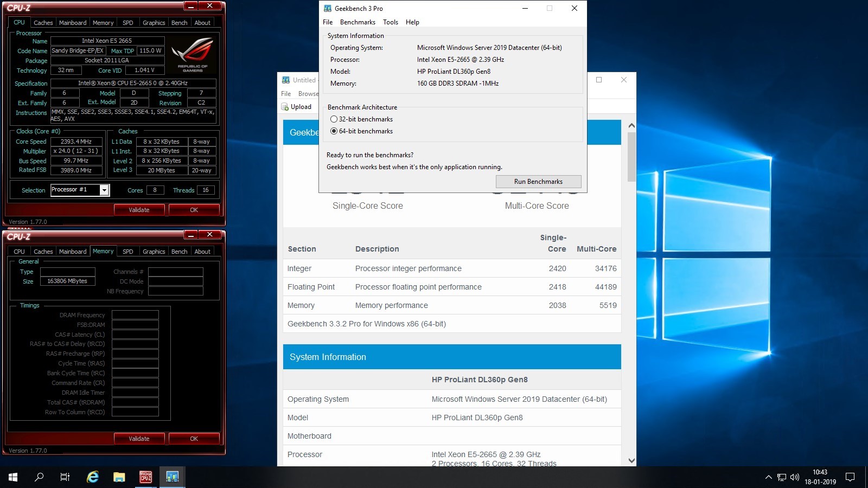
Task: Click scroll down arrow in results window
Action: (631, 461)
